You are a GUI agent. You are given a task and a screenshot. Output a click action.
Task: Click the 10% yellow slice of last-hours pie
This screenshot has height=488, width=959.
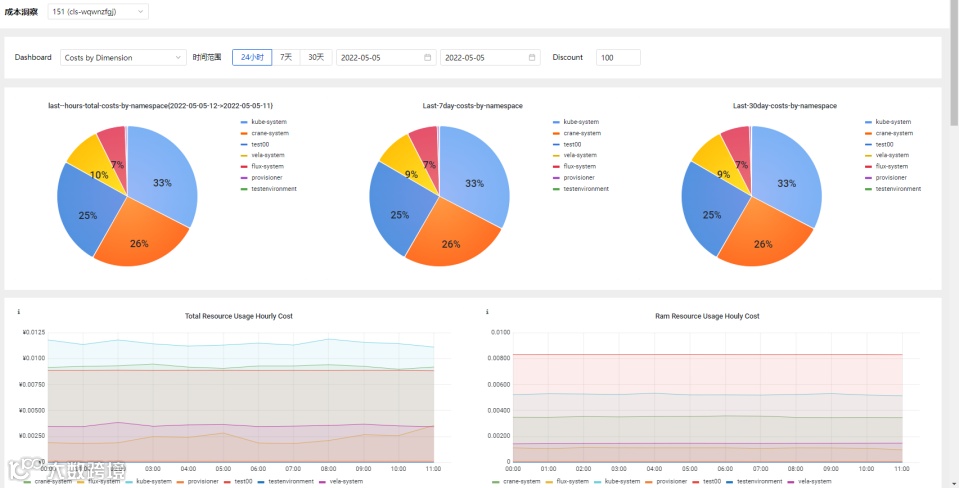(95, 165)
